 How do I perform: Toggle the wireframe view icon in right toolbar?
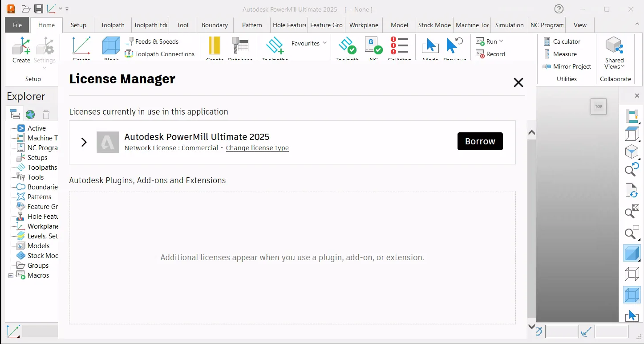click(632, 274)
